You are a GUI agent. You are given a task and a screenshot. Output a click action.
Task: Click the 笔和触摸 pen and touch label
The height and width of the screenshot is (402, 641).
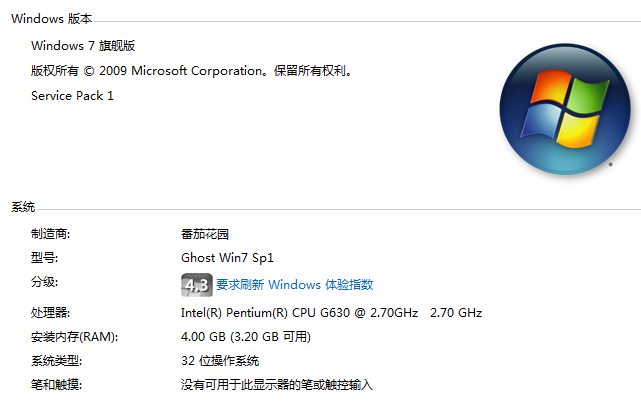click(56, 385)
